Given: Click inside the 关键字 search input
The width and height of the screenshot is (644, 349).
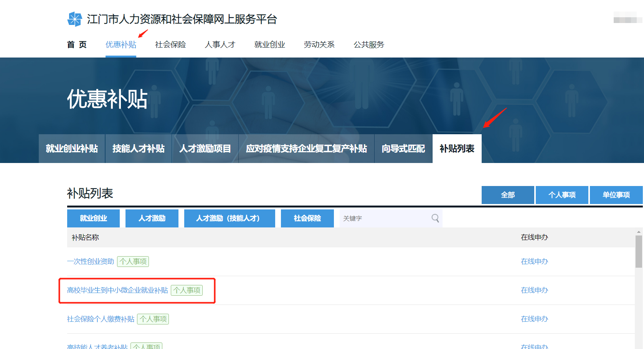Looking at the screenshot, I should pyautogui.click(x=384, y=218).
